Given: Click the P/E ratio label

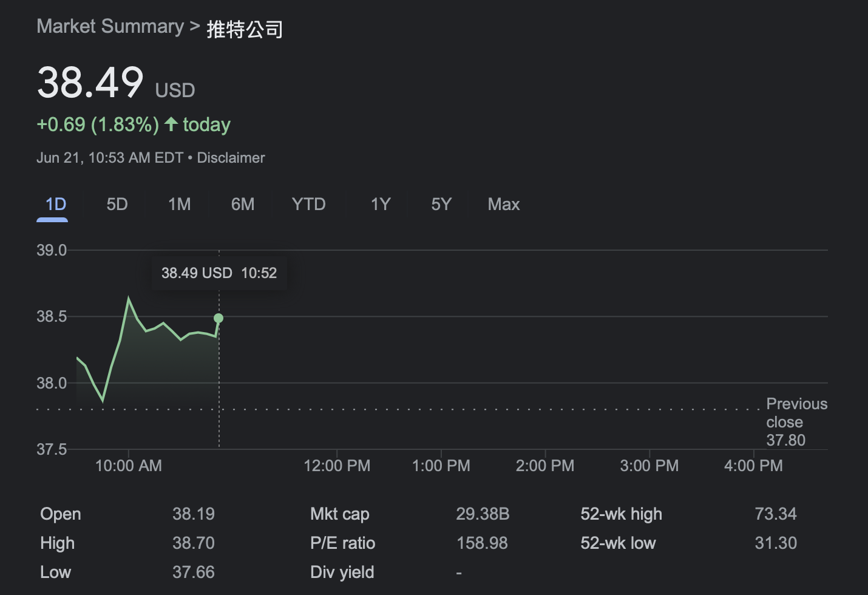Looking at the screenshot, I should 342,543.
